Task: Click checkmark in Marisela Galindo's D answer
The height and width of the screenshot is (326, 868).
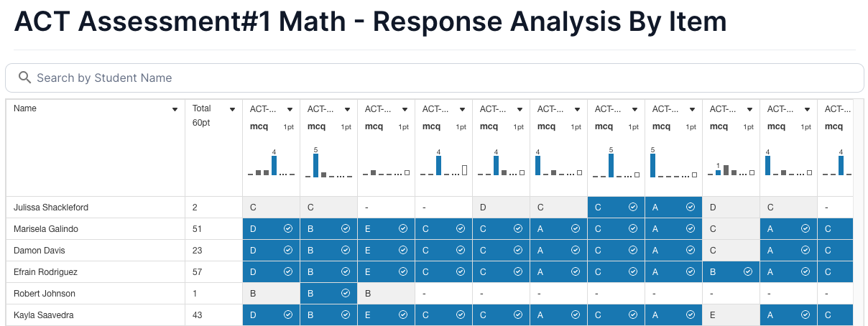Action: pos(288,229)
